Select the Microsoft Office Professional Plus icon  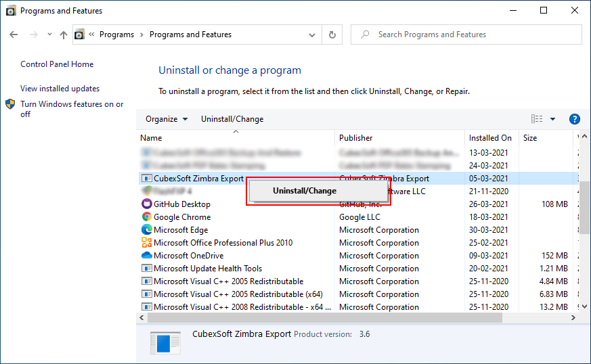point(147,242)
